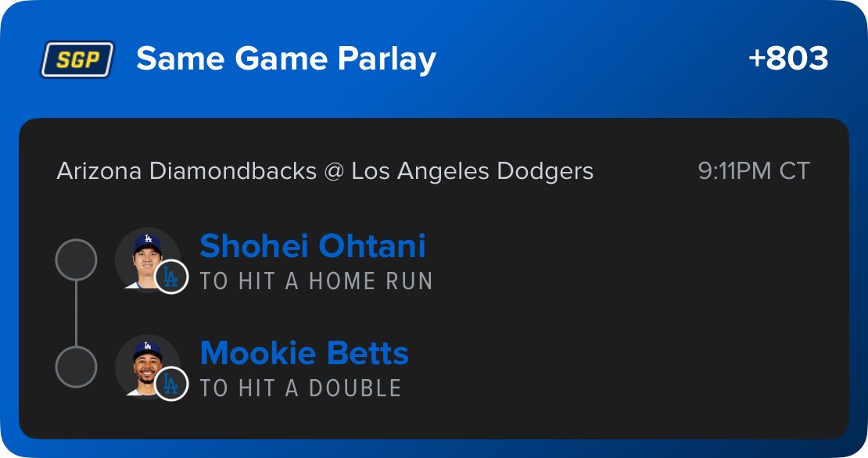Click the Arizona Diamondbacks team name

pyautogui.click(x=186, y=171)
